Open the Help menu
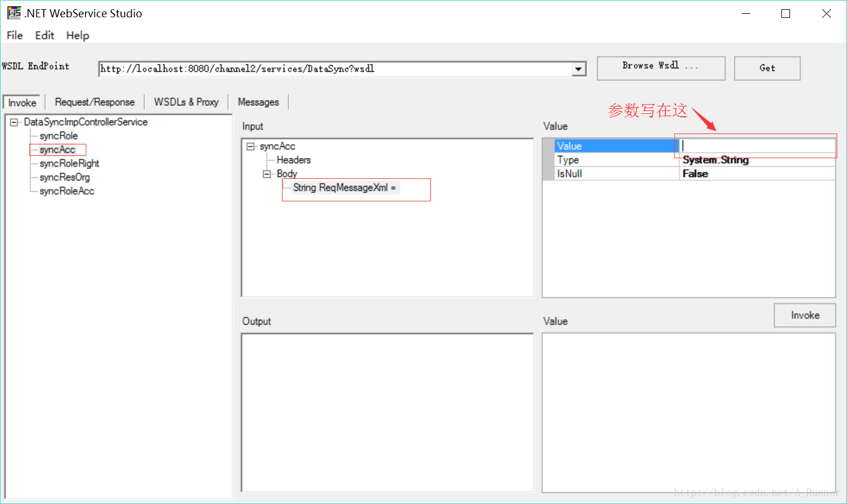Image resolution: width=847 pixels, height=504 pixels. pyautogui.click(x=78, y=36)
